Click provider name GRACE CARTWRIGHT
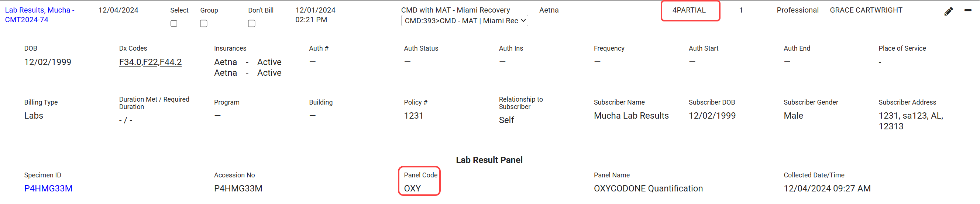Screen dimensions: 980x204 pyautogui.click(x=866, y=10)
